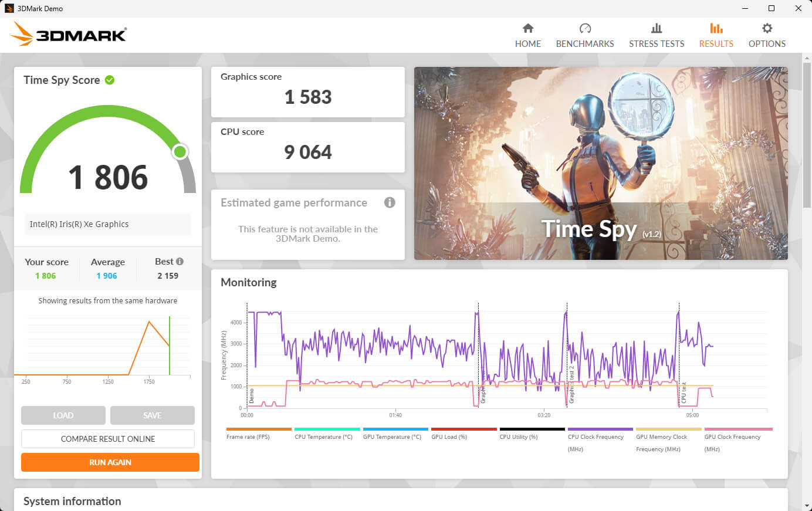Toggle CPU Temperature legend series
The image size is (812, 511).
point(323,436)
